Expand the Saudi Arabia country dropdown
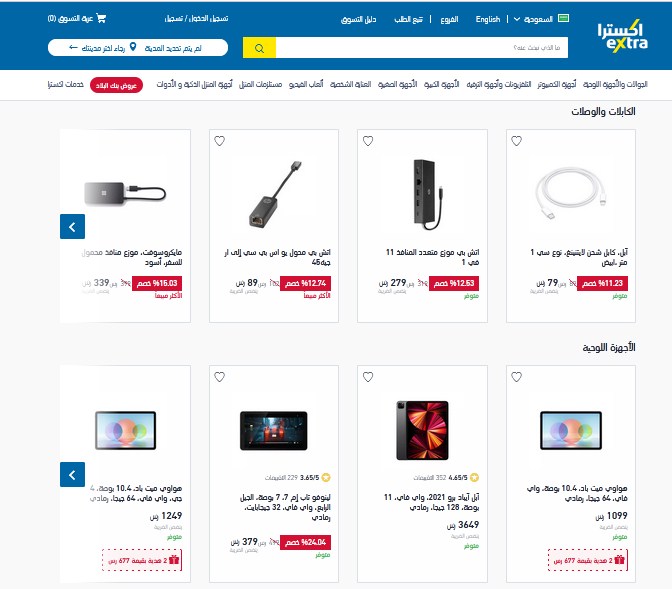672x589 pixels. (533, 19)
